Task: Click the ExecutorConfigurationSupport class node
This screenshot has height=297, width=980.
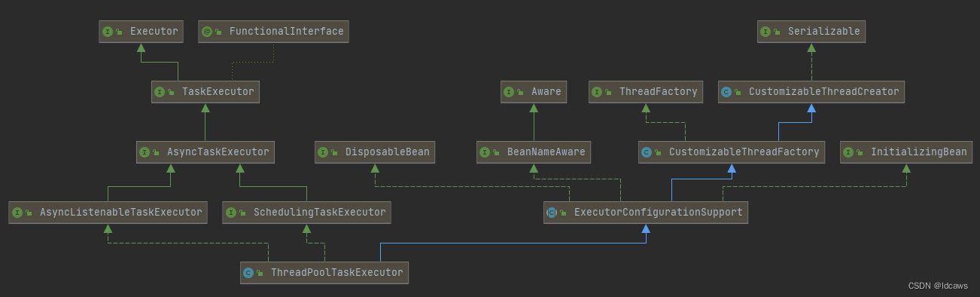Action: 646,213
